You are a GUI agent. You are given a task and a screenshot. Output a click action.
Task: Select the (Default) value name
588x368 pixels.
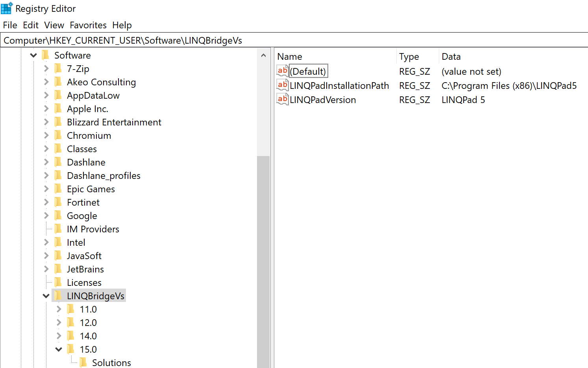click(308, 71)
